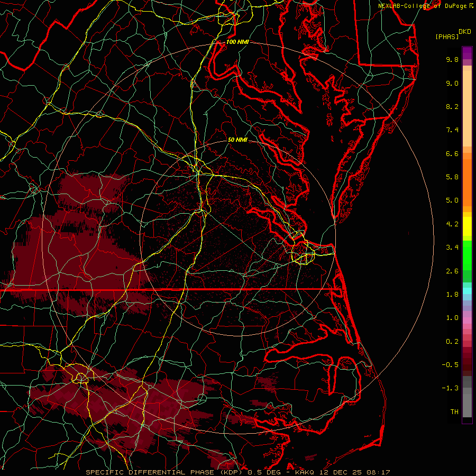Image resolution: width=476 pixels, height=476 pixels.
Task: Pick the yellow color bar segment
Action: (467, 226)
